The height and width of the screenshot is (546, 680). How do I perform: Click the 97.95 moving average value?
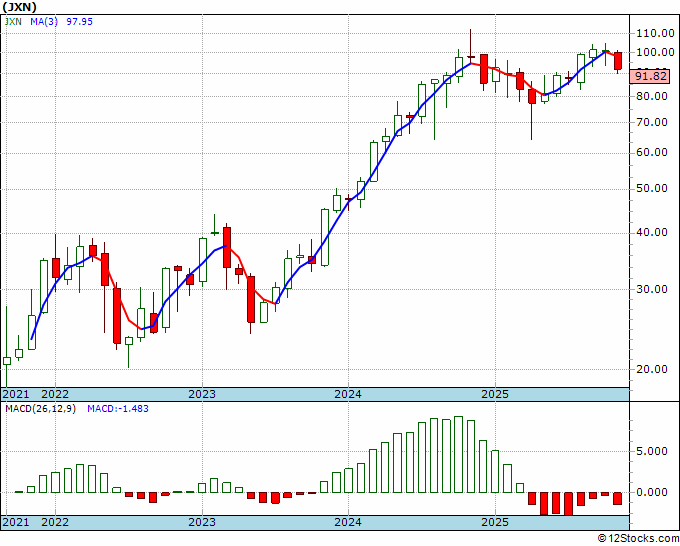coord(79,22)
